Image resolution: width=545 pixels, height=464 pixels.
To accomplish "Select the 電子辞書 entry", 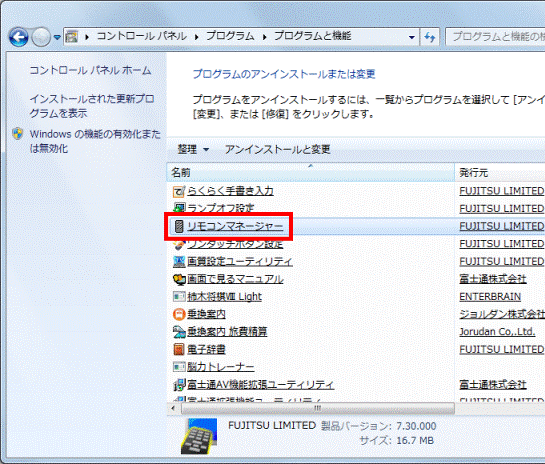I will click(x=206, y=349).
